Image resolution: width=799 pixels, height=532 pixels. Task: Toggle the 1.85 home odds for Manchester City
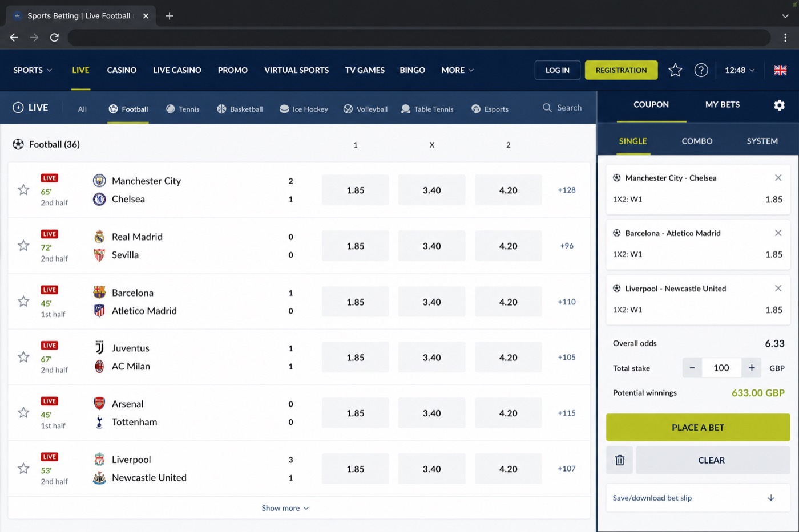click(x=356, y=190)
